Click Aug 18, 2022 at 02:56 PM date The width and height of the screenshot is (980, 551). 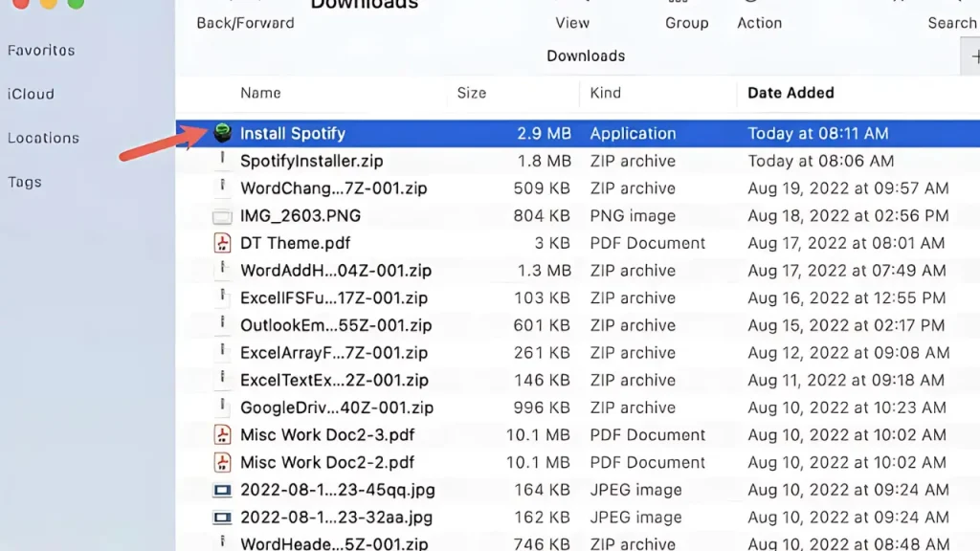(848, 215)
